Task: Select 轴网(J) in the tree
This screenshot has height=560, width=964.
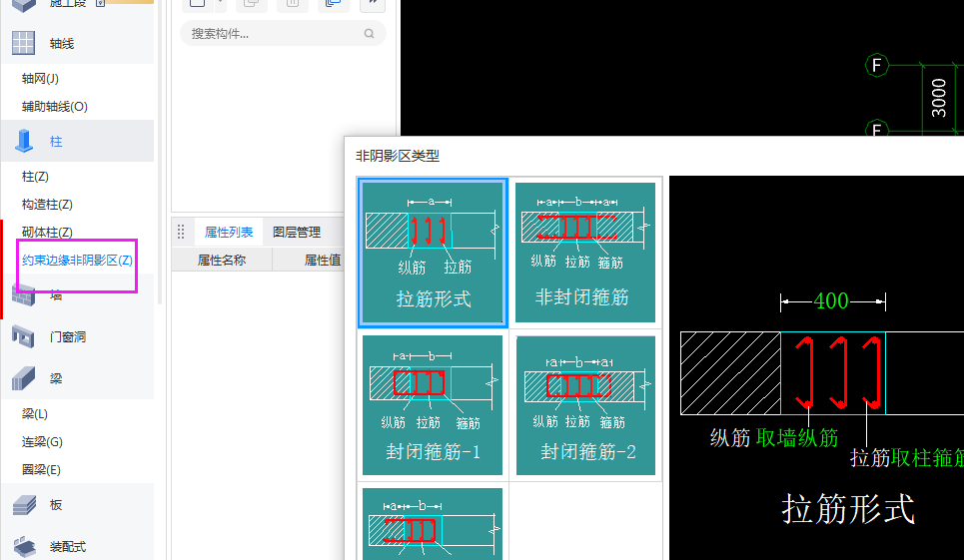Action: (40, 78)
